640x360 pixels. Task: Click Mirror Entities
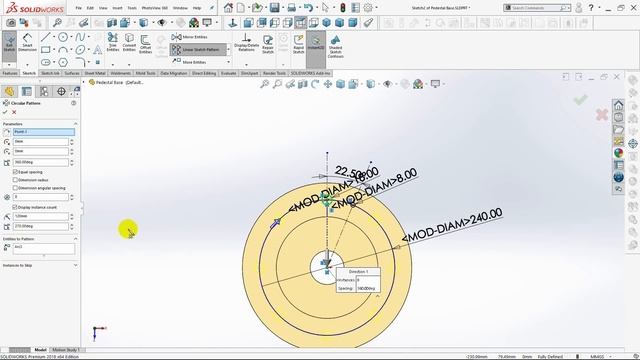(189, 37)
